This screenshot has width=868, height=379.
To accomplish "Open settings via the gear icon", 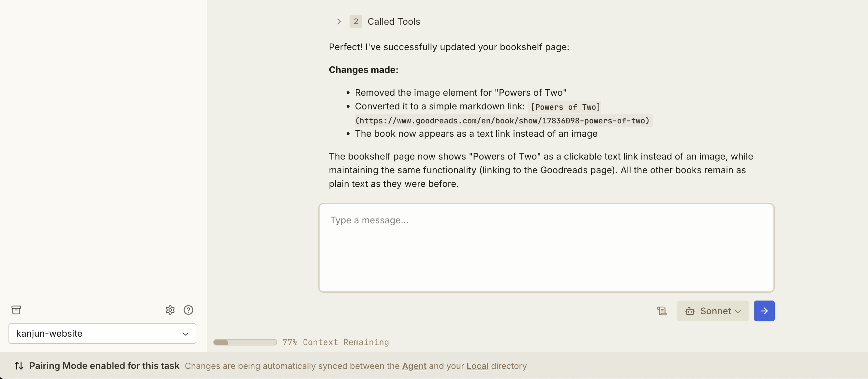I will tap(170, 310).
